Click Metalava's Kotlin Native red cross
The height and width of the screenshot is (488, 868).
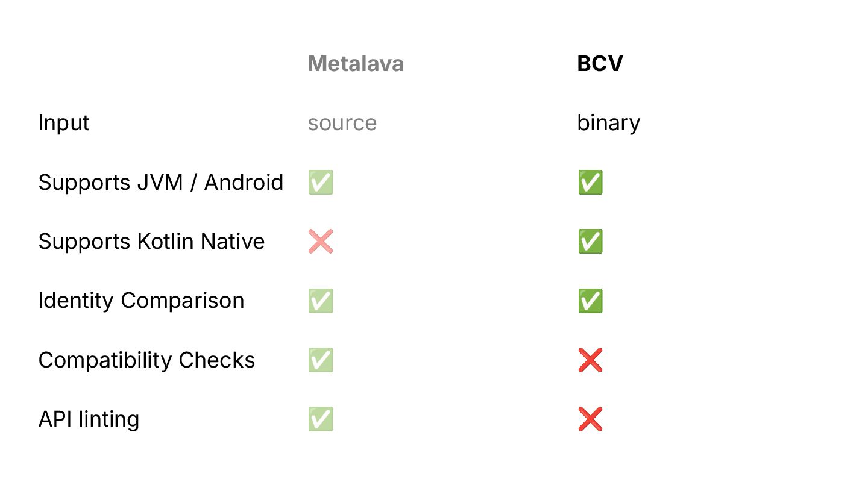pyautogui.click(x=320, y=241)
